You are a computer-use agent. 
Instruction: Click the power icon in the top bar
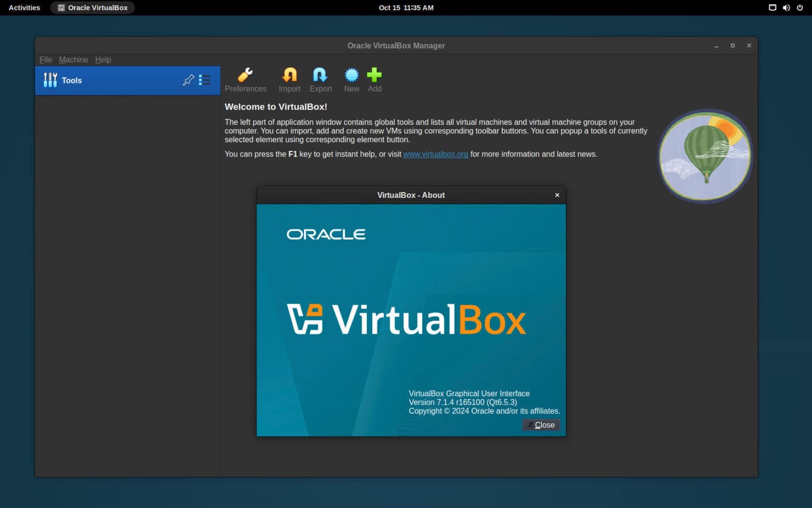point(801,7)
